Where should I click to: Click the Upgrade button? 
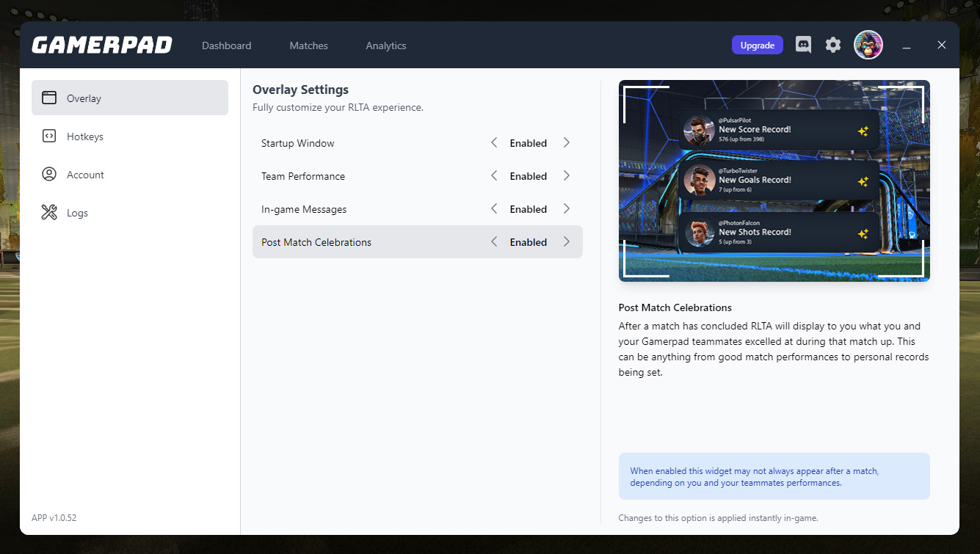pos(758,45)
